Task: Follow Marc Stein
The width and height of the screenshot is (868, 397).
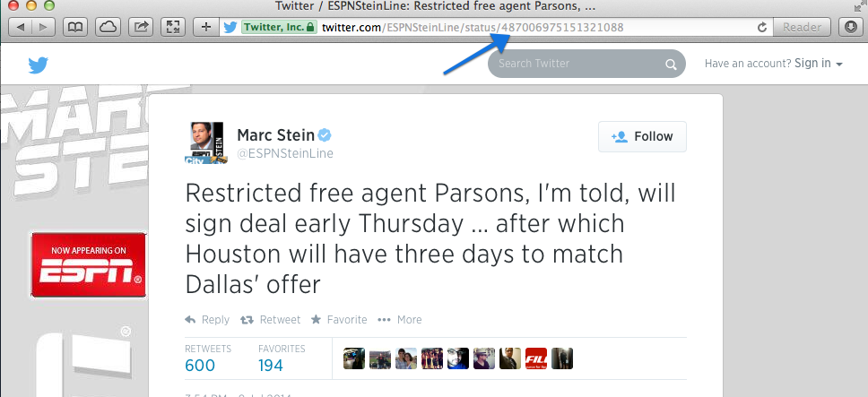Action: coord(642,136)
